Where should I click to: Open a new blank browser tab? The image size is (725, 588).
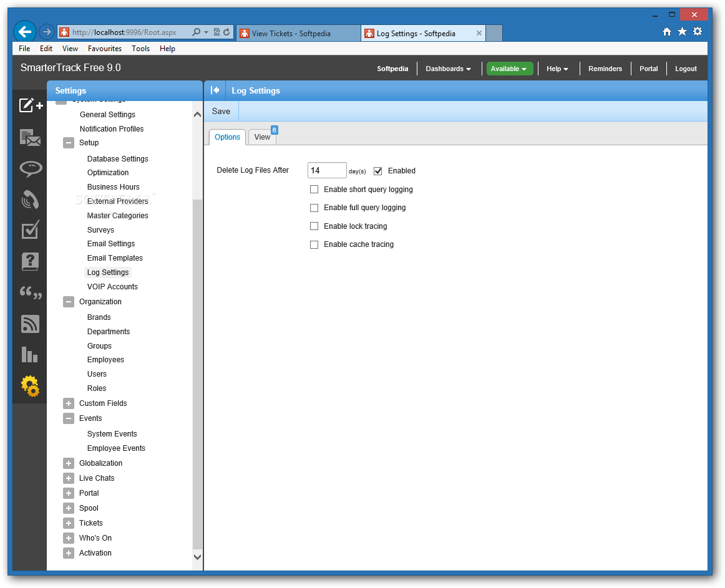tap(494, 33)
